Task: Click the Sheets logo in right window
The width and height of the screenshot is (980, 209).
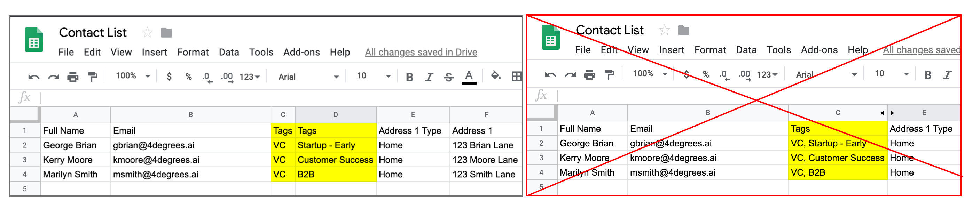Action: pos(550,37)
